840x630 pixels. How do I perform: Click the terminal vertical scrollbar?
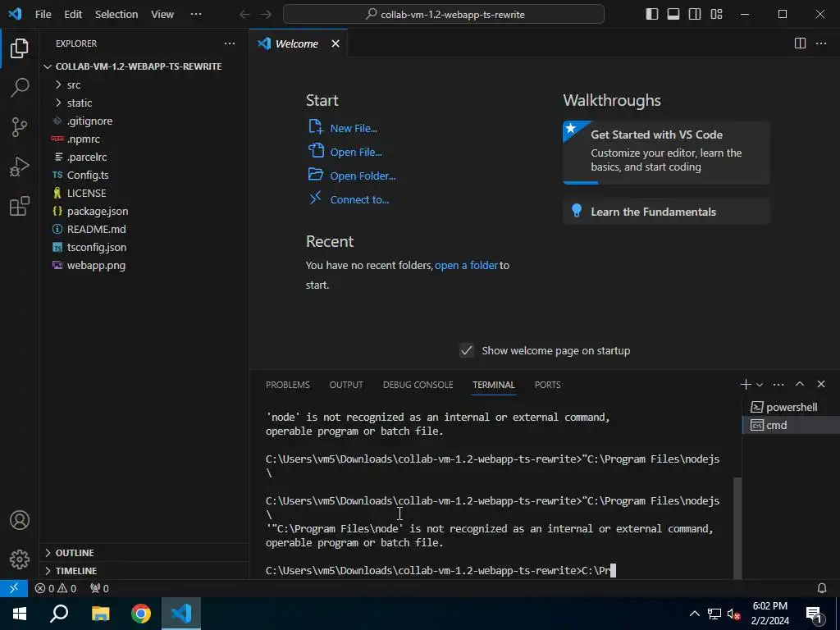click(737, 527)
